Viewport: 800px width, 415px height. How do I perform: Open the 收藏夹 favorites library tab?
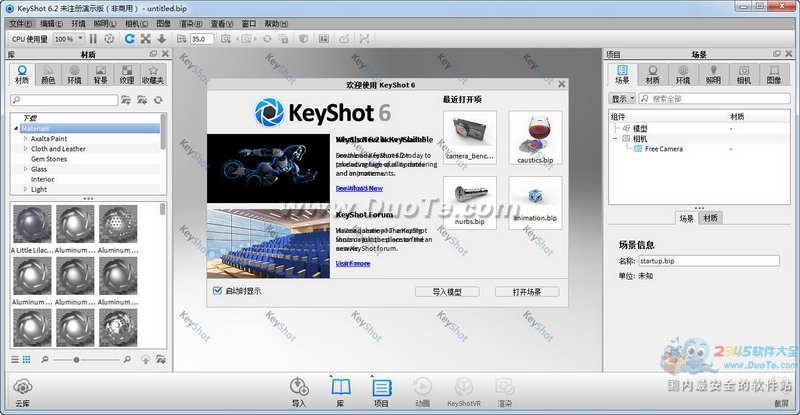coord(153,75)
